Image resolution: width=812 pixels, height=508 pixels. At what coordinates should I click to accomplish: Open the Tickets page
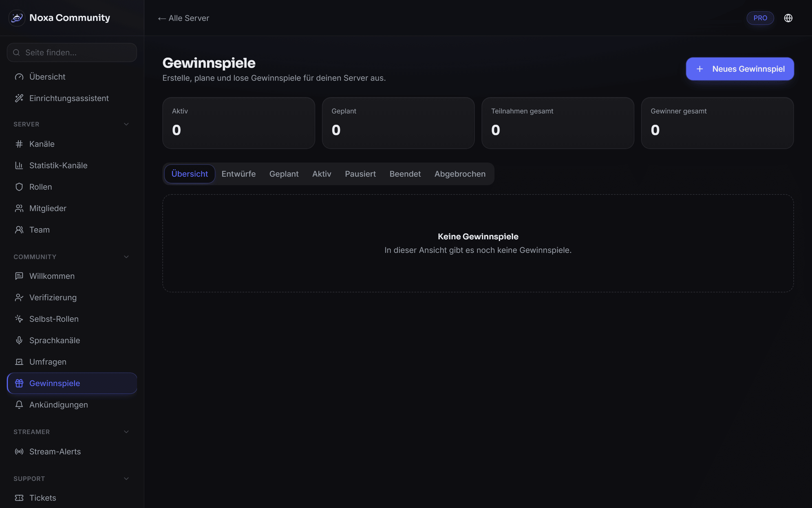point(72,498)
